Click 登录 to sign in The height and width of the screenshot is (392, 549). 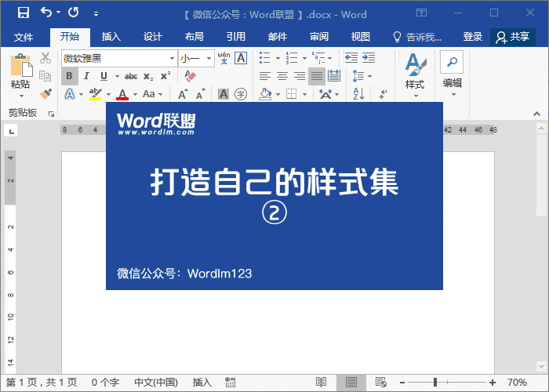tap(473, 37)
